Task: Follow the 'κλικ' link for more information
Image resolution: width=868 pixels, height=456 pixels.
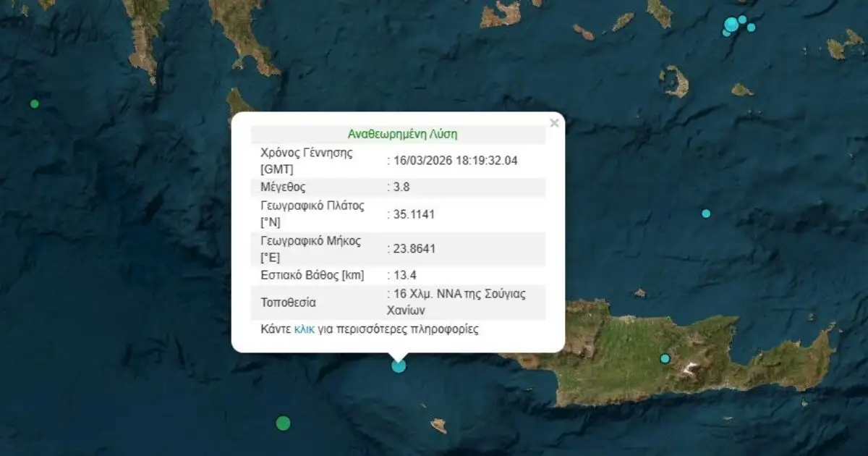Action: tap(304, 329)
